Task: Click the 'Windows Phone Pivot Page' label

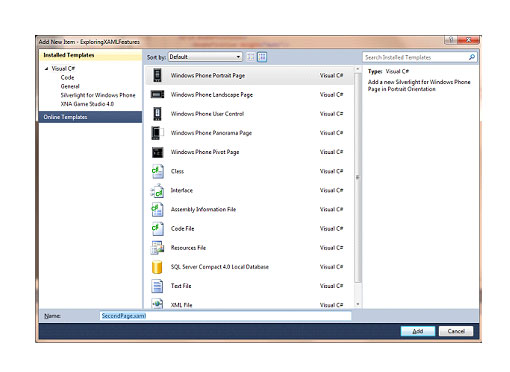Action: click(205, 152)
